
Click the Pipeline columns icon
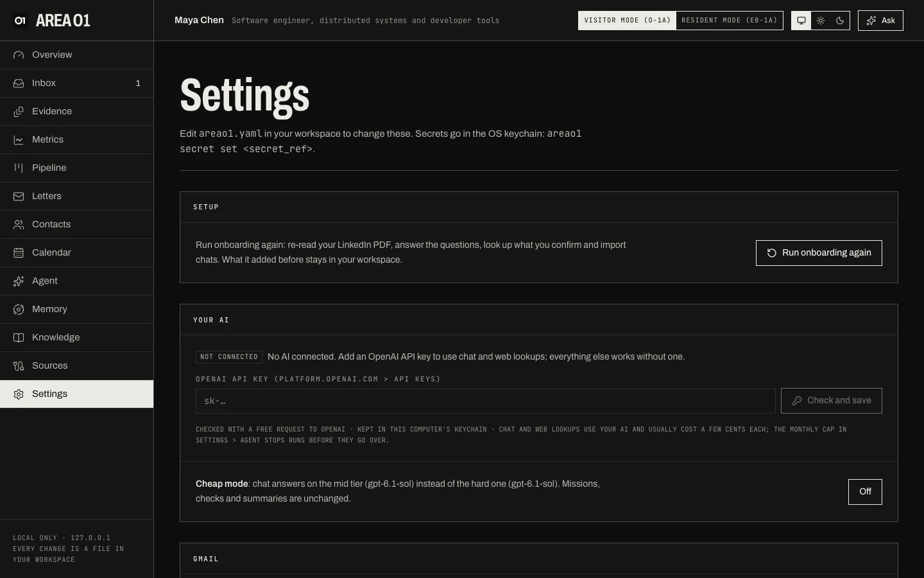pyautogui.click(x=19, y=168)
